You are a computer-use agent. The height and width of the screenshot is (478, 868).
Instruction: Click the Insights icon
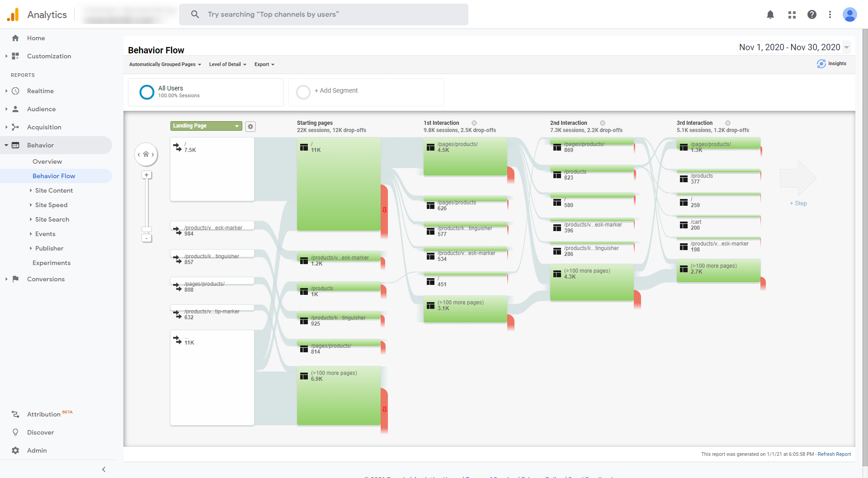coord(821,64)
